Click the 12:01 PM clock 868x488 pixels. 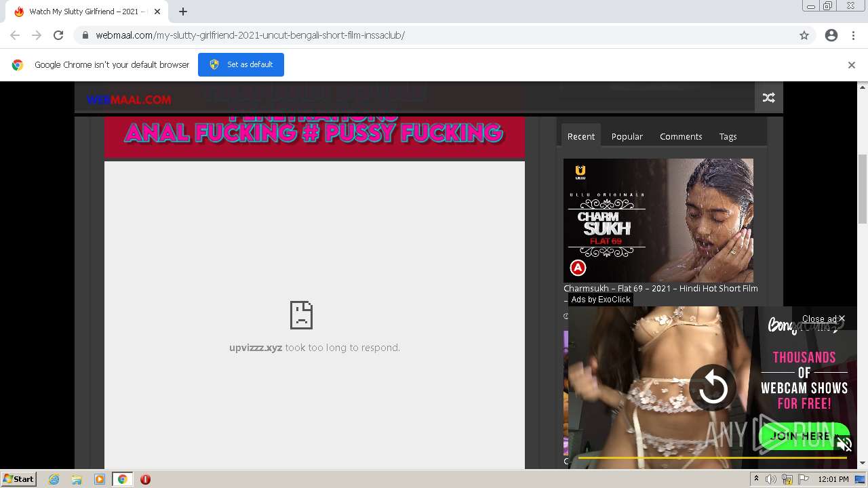(x=833, y=479)
